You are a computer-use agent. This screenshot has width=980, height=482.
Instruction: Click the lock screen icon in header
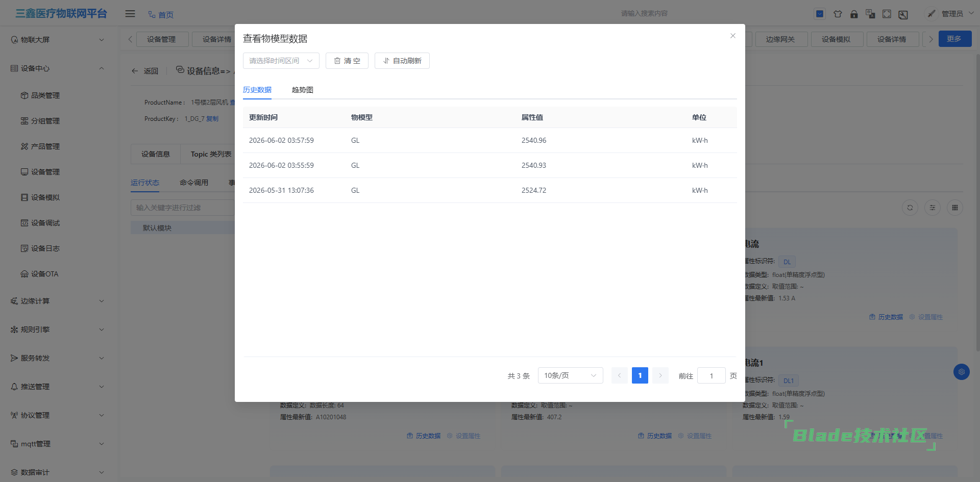[x=854, y=14]
